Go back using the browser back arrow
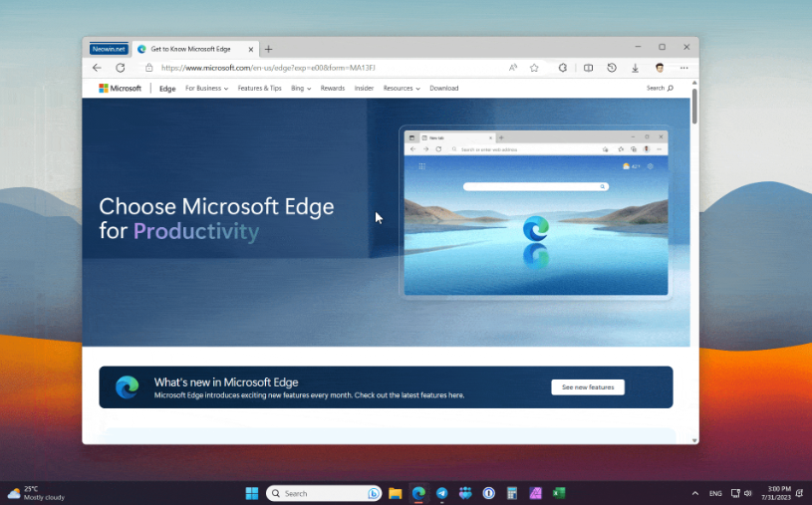Viewport: 812px width, 505px height. (x=97, y=68)
